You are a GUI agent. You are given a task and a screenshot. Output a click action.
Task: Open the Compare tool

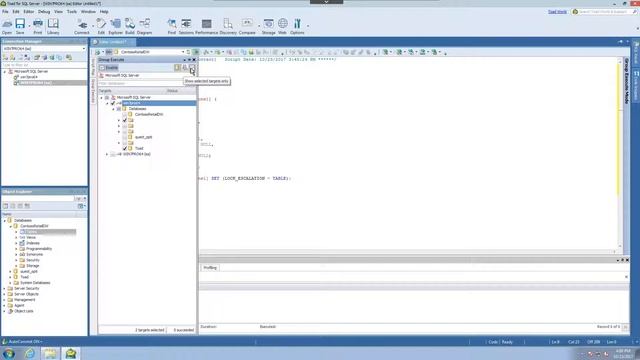click(247, 26)
